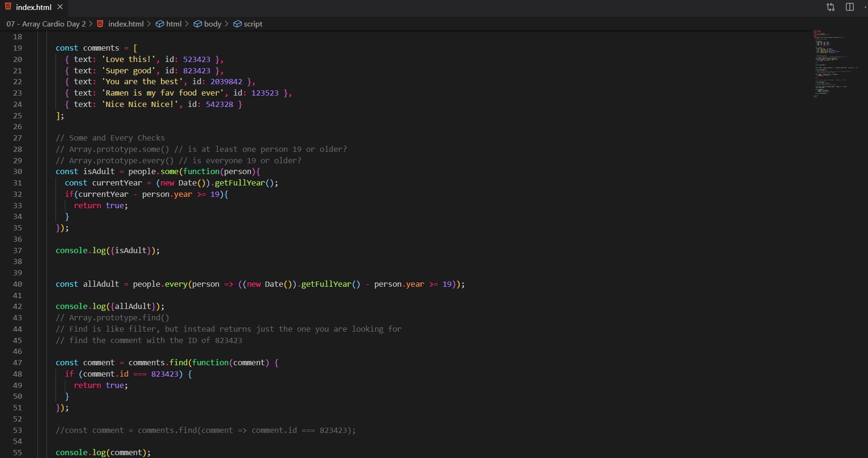Click the commented-out arrow function on line 53
The image size is (868, 458).
[206, 430]
